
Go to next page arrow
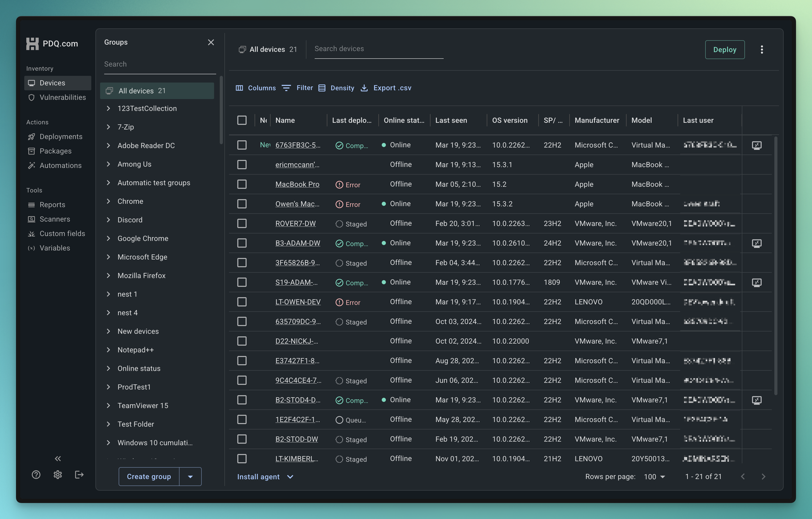764,476
